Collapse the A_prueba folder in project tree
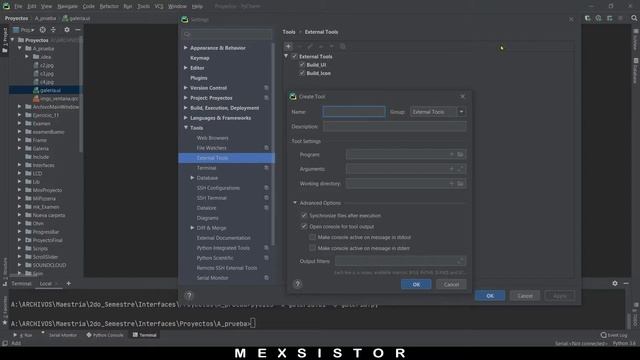 20,48
